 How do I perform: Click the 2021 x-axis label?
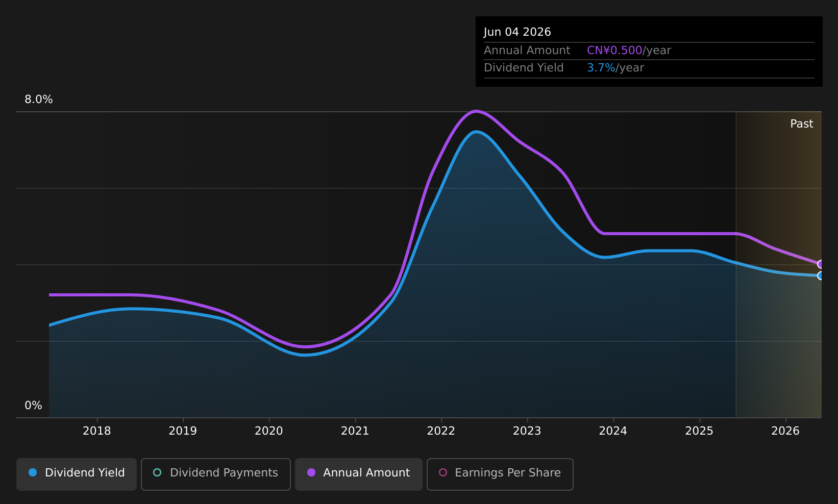355,431
